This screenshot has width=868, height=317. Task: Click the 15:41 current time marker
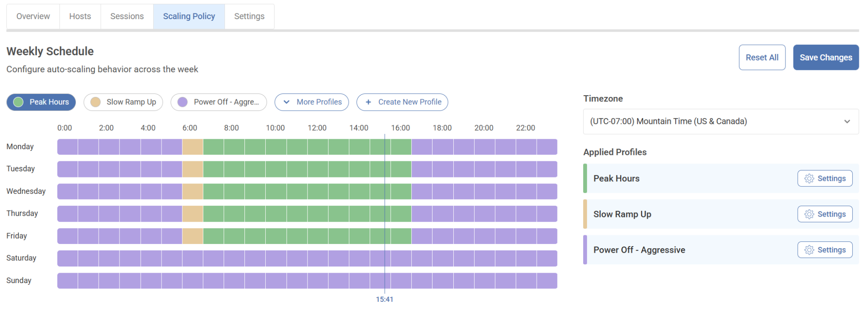coord(384,299)
